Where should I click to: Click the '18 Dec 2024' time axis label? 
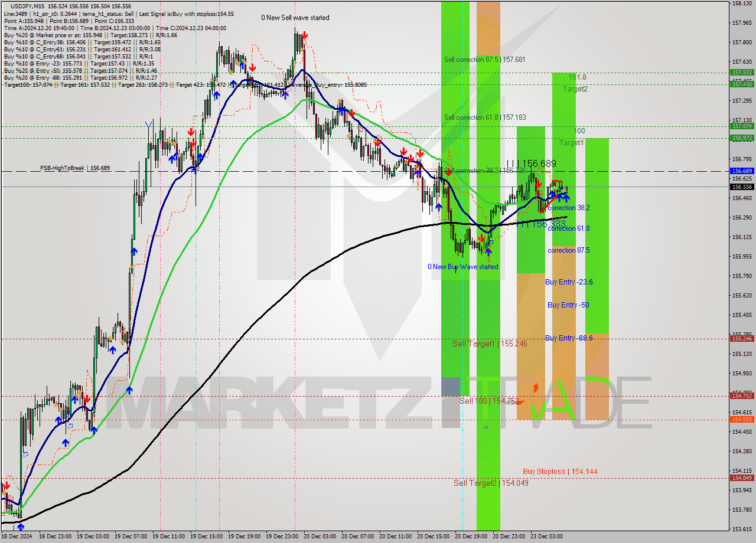[x=17, y=537]
